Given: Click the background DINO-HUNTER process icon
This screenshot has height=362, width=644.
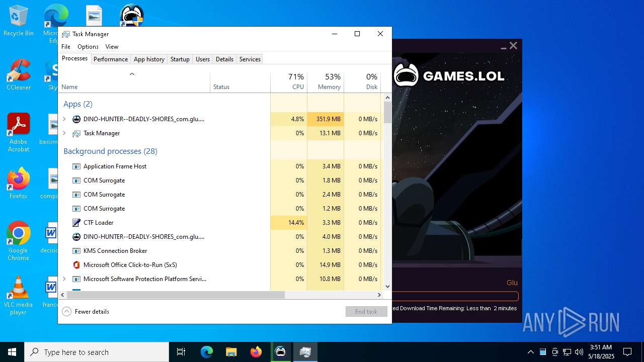Looking at the screenshot, I should coord(76,237).
